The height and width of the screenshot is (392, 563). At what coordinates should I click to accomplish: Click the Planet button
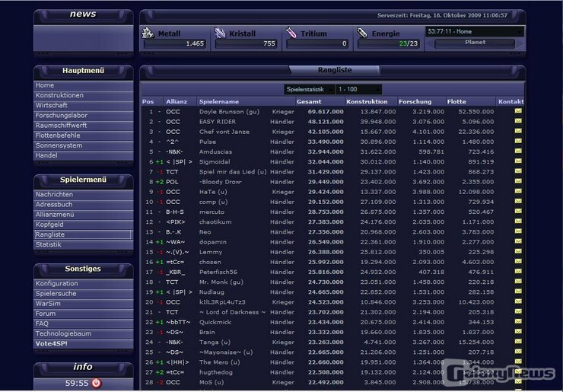(475, 43)
